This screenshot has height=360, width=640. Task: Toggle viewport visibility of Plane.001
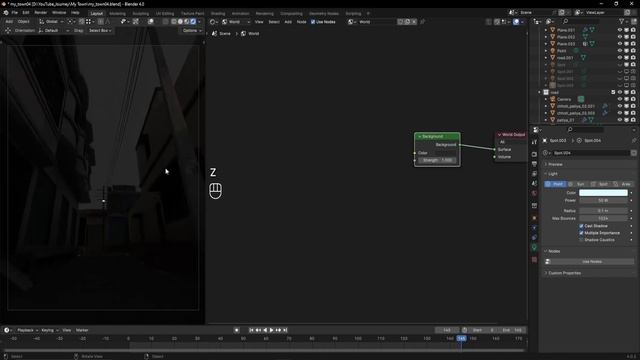[x=620, y=30]
